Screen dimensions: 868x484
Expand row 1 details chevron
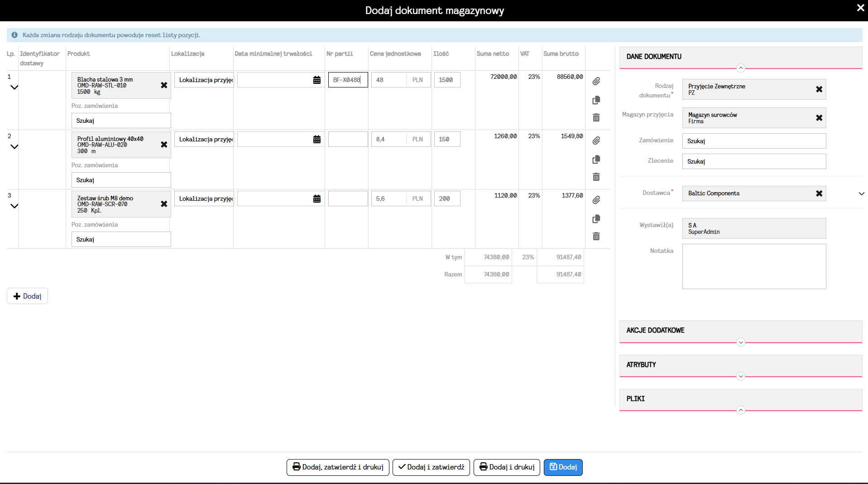(x=14, y=87)
